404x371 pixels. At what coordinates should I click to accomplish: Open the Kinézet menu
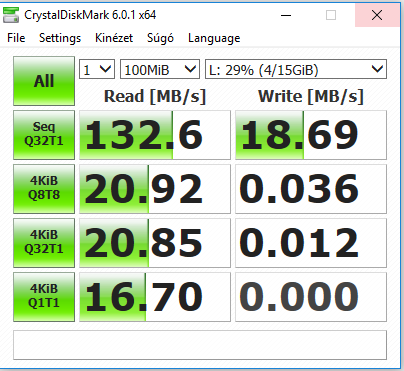[x=114, y=38]
